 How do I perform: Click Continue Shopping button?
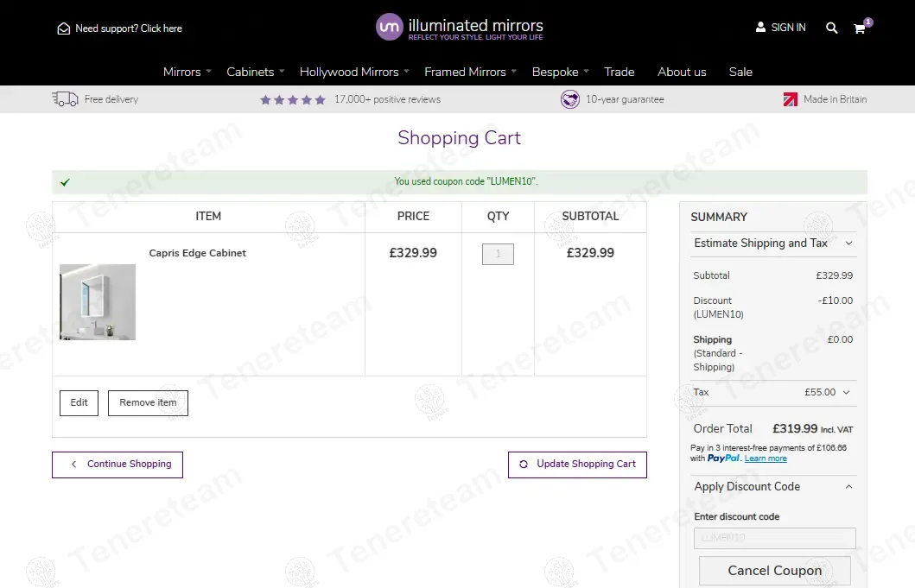click(x=118, y=465)
